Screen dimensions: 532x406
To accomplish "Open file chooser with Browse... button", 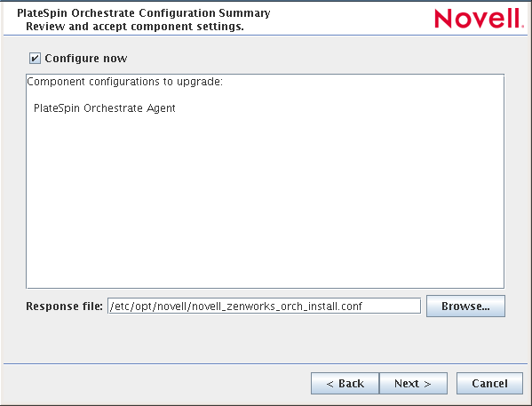I will (x=465, y=306).
